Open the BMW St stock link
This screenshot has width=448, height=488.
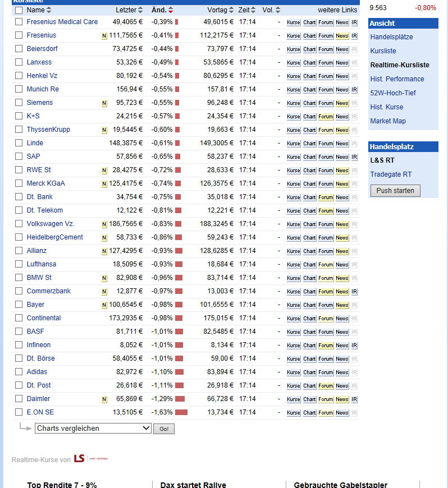click(x=39, y=278)
